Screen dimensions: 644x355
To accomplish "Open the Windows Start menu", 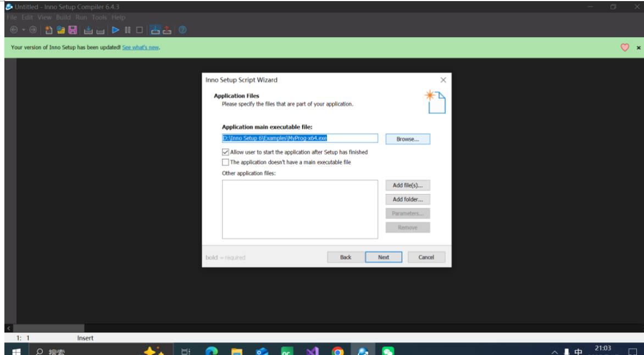I will pos(16,351).
